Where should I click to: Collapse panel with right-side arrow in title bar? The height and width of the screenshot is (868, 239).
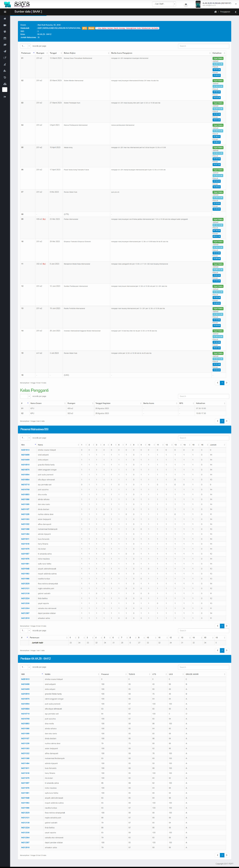tap(236, 12)
